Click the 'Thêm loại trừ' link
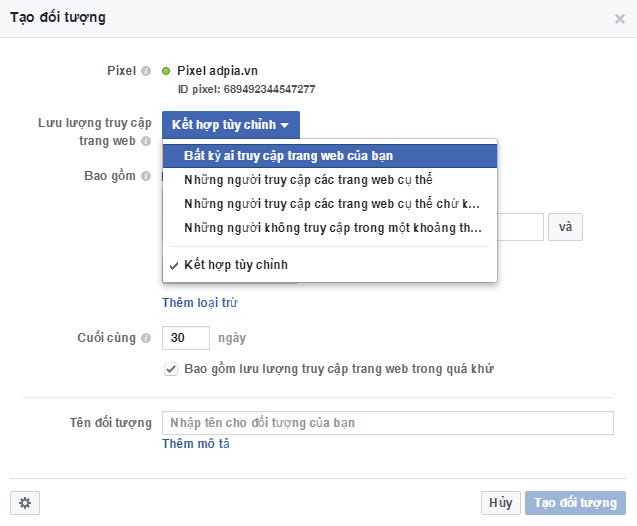Screen dimensions: 637x526 point(200,303)
